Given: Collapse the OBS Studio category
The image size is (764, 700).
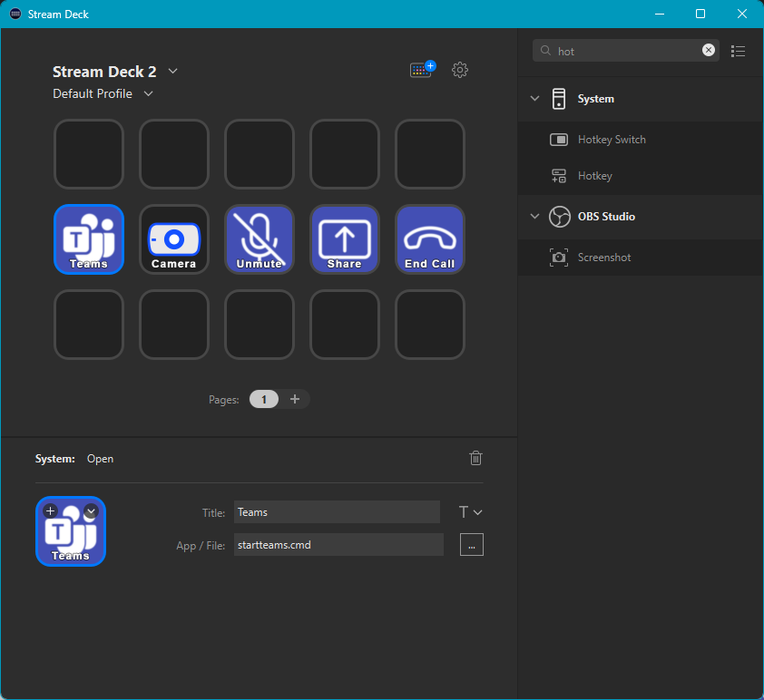Looking at the screenshot, I should (535, 217).
